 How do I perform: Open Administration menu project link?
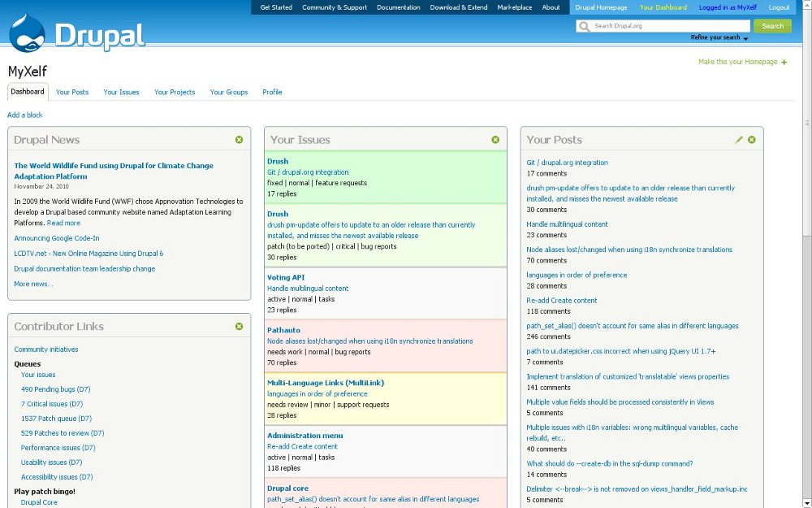tap(305, 436)
